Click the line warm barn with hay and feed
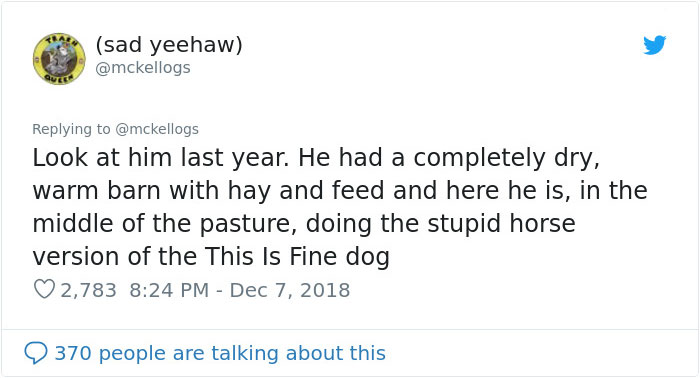This screenshot has width=700, height=378. click(208, 191)
